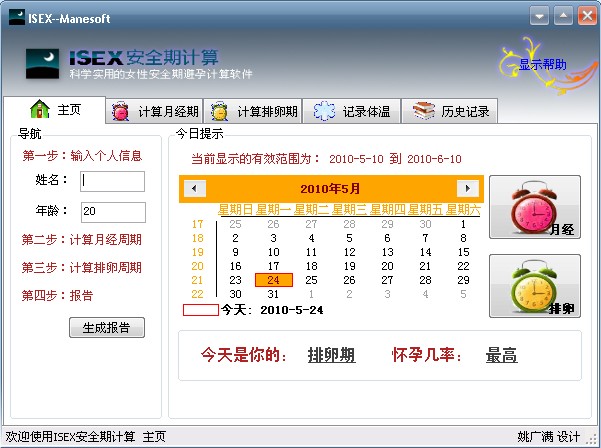The height and width of the screenshot is (448, 601).
Task: Click the 年龄 age input field
Action: [113, 212]
